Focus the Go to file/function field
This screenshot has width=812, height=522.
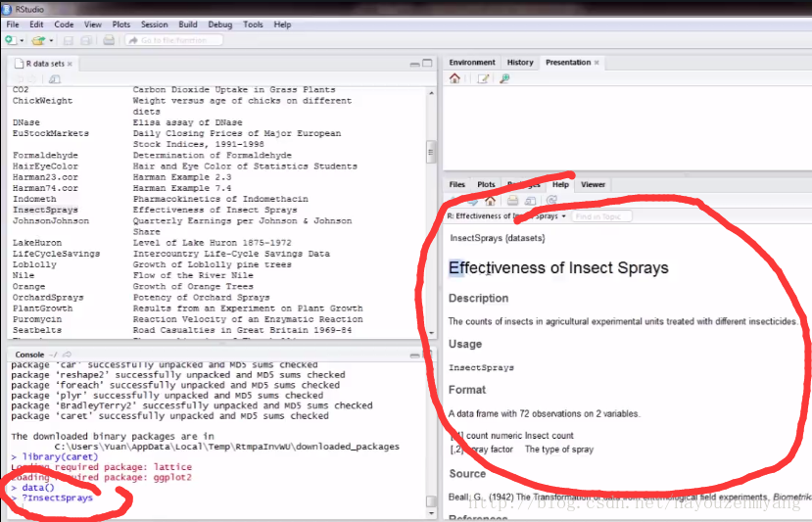click(x=174, y=40)
